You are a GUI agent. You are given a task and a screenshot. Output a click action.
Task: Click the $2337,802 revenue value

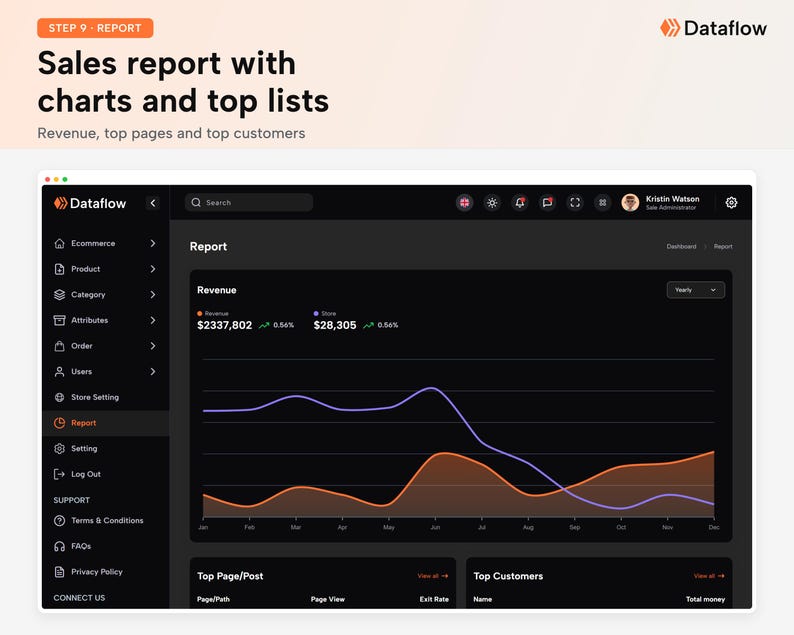(224, 325)
